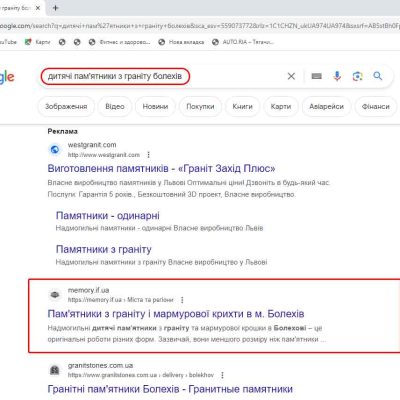Switch to Фінанси results tab

pyautogui.click(x=376, y=107)
